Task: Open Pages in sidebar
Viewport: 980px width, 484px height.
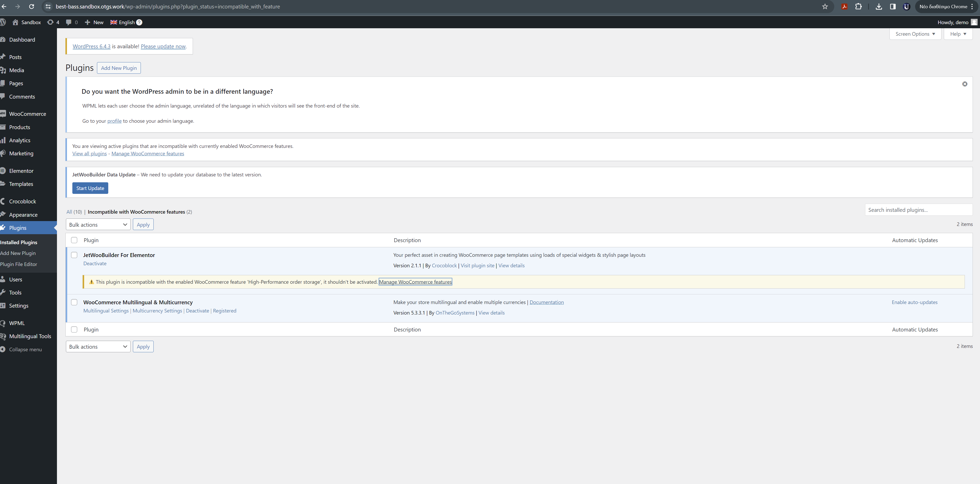Action: (x=16, y=83)
